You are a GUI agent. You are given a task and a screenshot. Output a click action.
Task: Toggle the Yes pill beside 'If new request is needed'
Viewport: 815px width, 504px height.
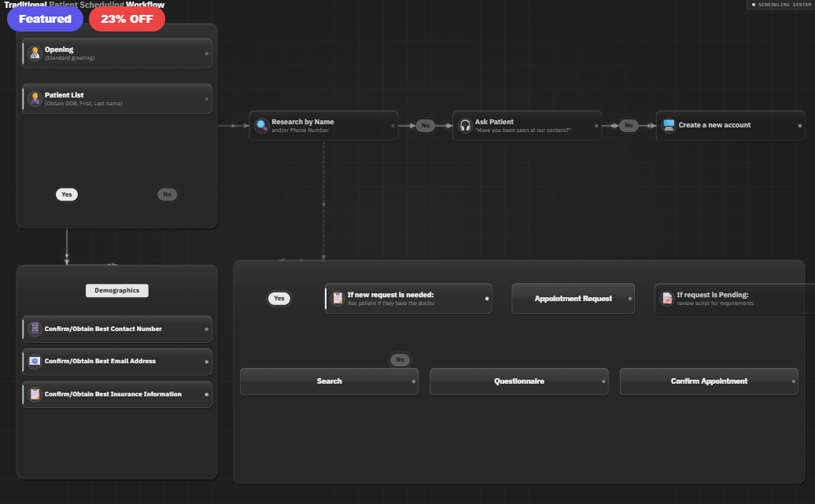278,298
